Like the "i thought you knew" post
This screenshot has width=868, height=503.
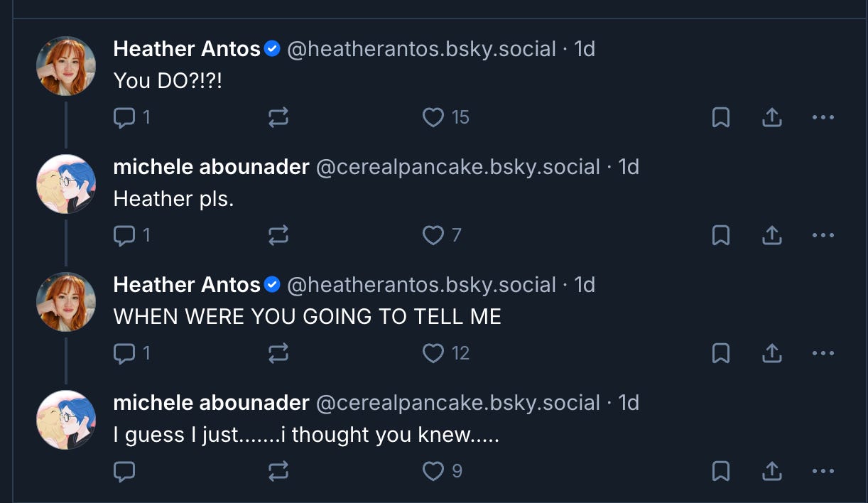pos(433,471)
